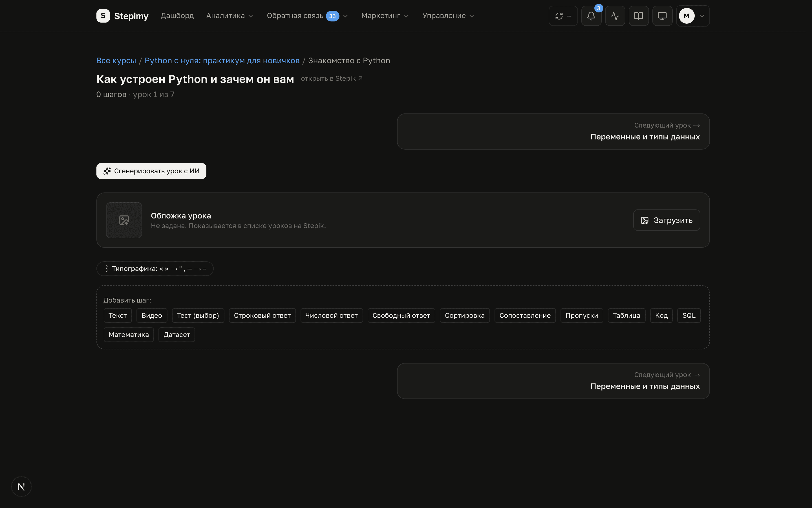Expand the Управление menu
812x508 pixels.
tap(448, 16)
